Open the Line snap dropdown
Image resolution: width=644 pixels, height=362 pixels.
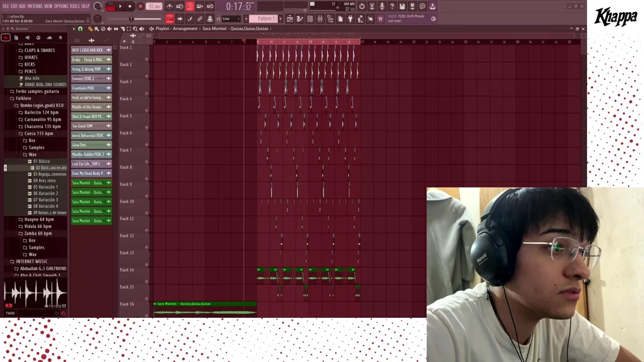231,19
